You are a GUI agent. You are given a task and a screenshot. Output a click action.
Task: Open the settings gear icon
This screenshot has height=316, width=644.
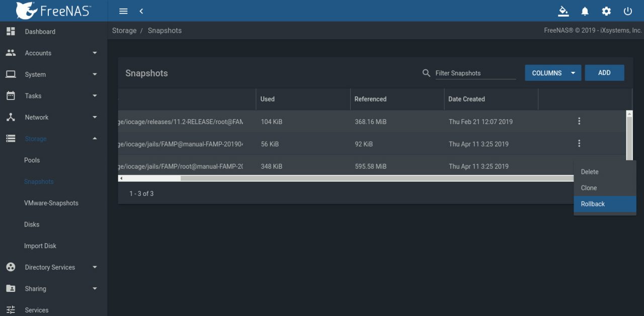606,11
